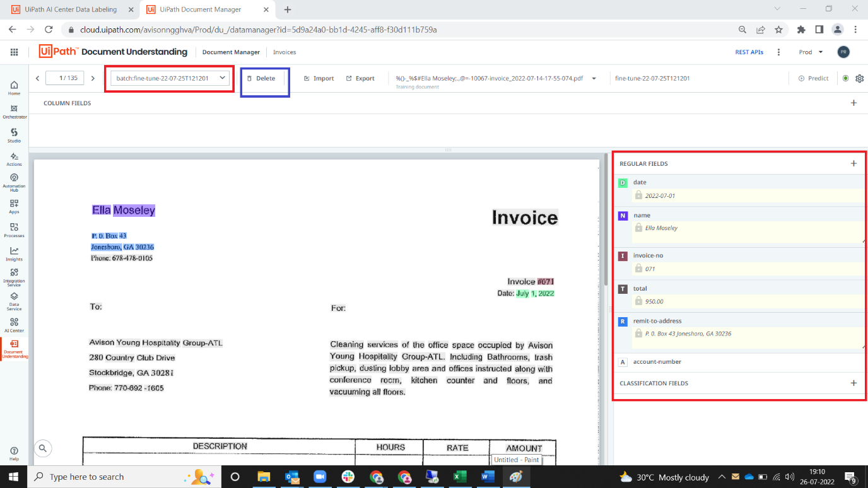
Task: Add a new regular field
Action: click(x=853, y=163)
